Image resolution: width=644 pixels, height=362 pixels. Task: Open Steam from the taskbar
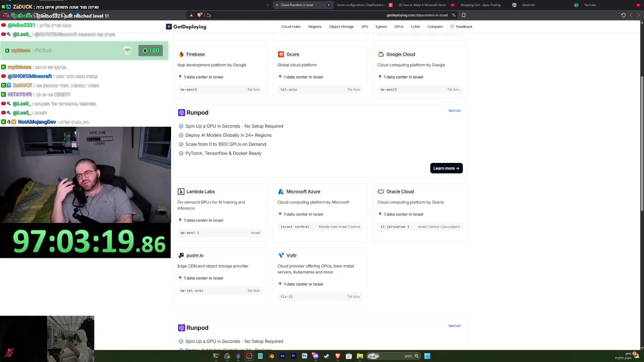pos(327,356)
